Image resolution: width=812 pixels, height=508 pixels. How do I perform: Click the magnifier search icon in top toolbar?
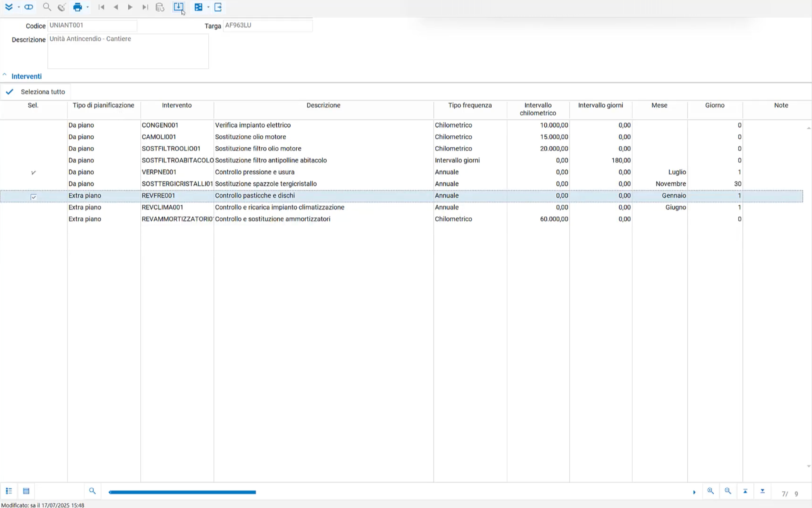point(47,7)
